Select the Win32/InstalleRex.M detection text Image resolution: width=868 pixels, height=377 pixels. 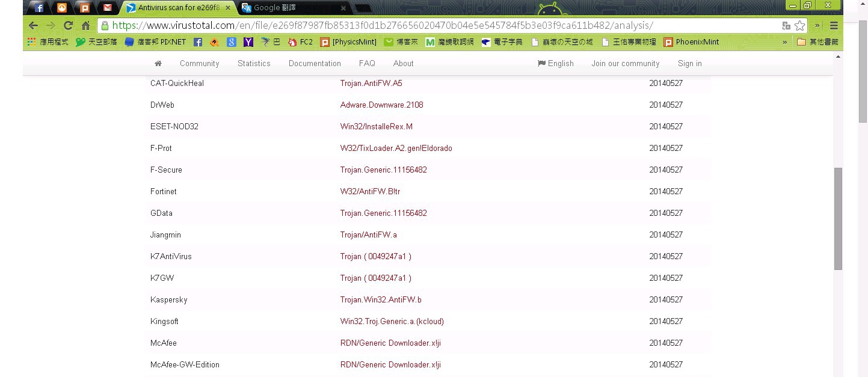[377, 126]
